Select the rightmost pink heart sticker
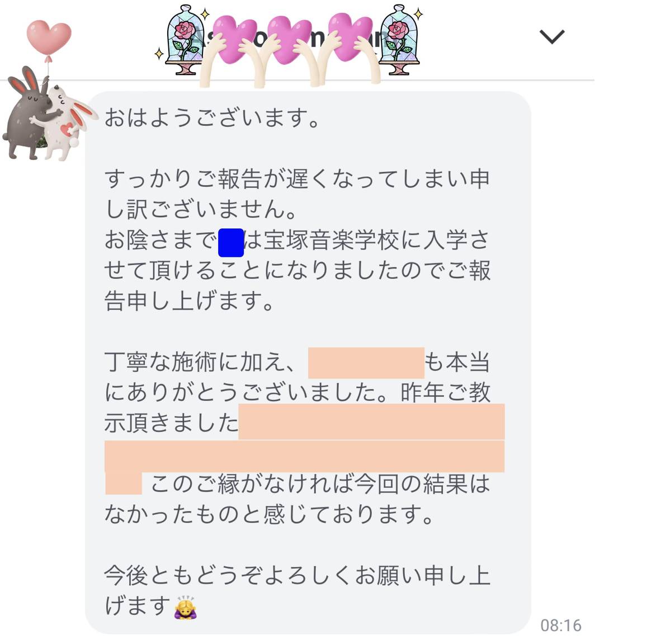Viewport: 671px width, 644px height. click(x=350, y=39)
